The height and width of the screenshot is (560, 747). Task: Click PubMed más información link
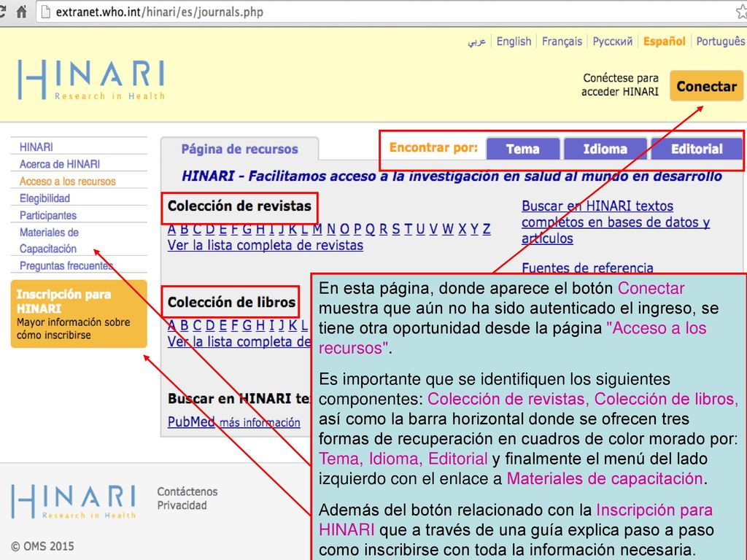click(x=260, y=422)
